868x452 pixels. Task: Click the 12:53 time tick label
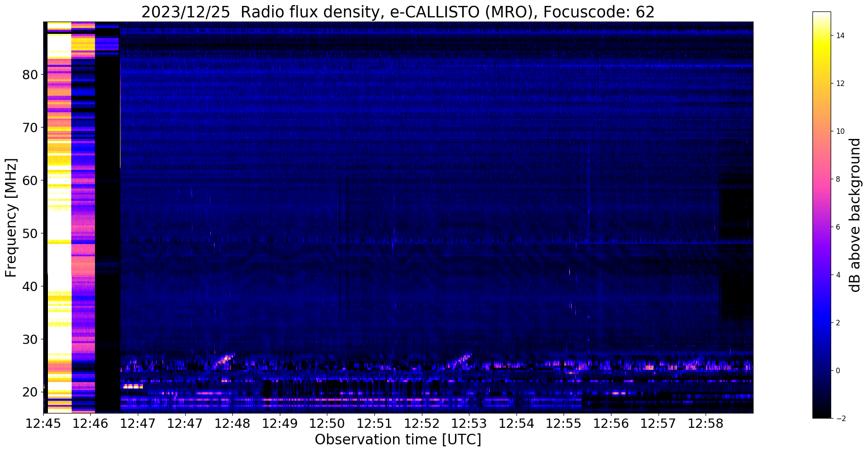(x=469, y=424)
